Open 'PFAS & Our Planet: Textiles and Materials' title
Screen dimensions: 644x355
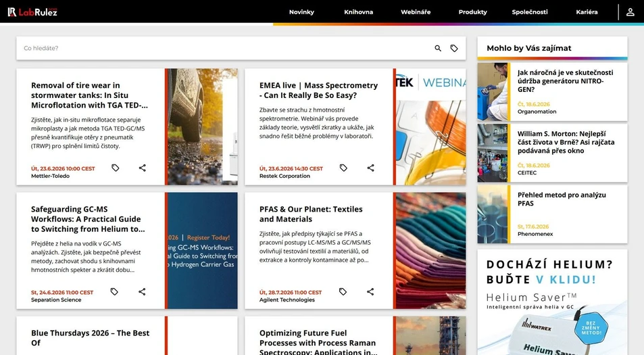click(311, 214)
